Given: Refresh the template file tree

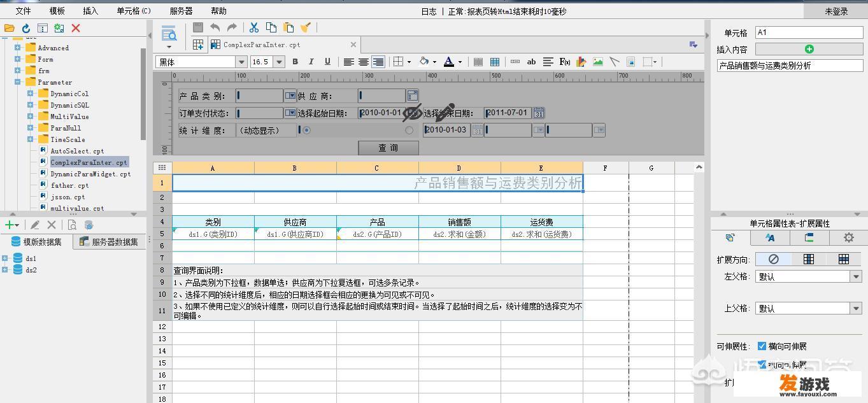Looking at the screenshot, I should point(26,28).
